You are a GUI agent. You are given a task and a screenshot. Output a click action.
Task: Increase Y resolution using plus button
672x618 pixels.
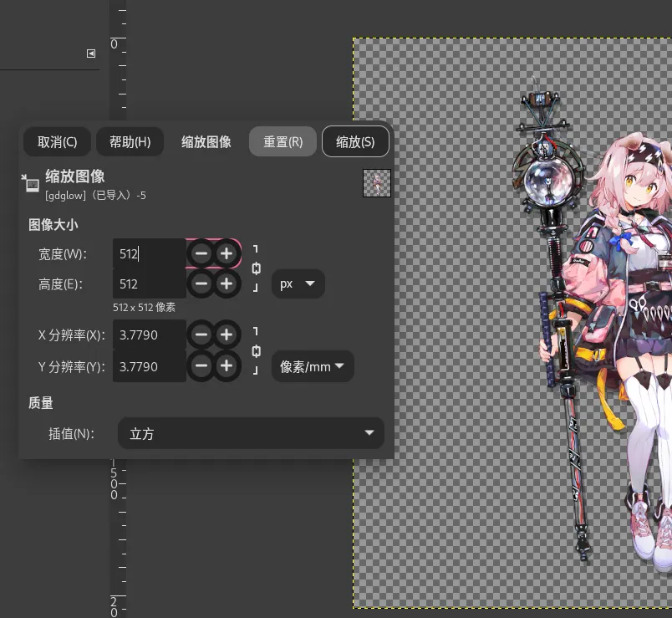227,366
